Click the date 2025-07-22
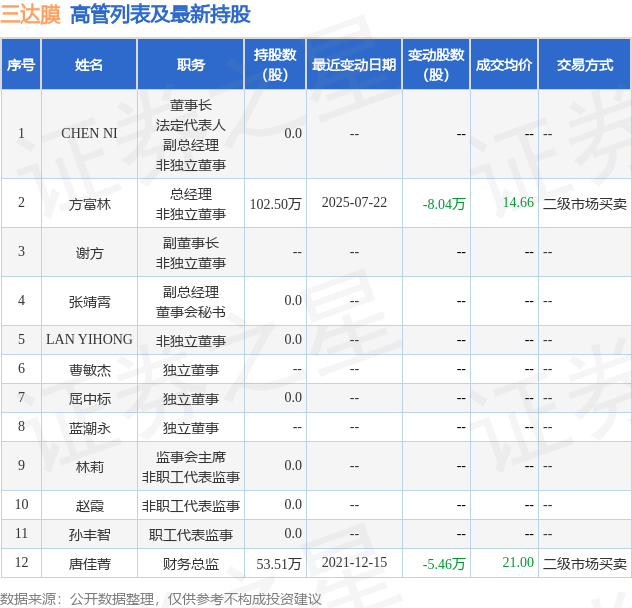632x608 pixels. (354, 202)
